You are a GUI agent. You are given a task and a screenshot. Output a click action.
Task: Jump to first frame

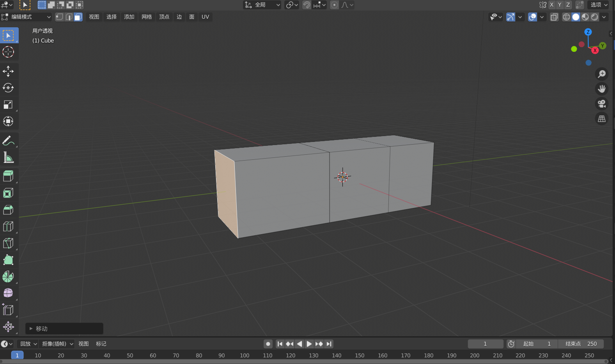coord(280,344)
